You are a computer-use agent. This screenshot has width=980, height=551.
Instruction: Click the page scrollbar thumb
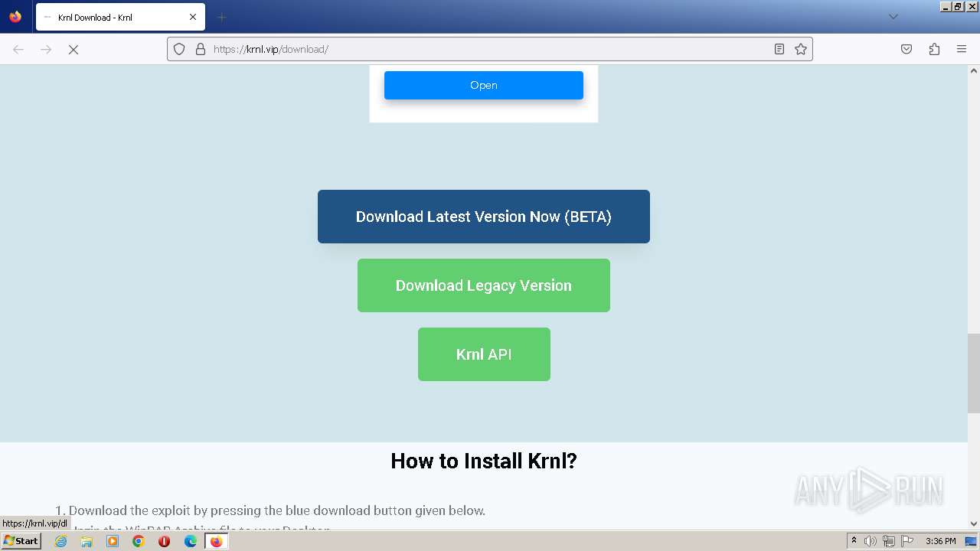(x=974, y=373)
